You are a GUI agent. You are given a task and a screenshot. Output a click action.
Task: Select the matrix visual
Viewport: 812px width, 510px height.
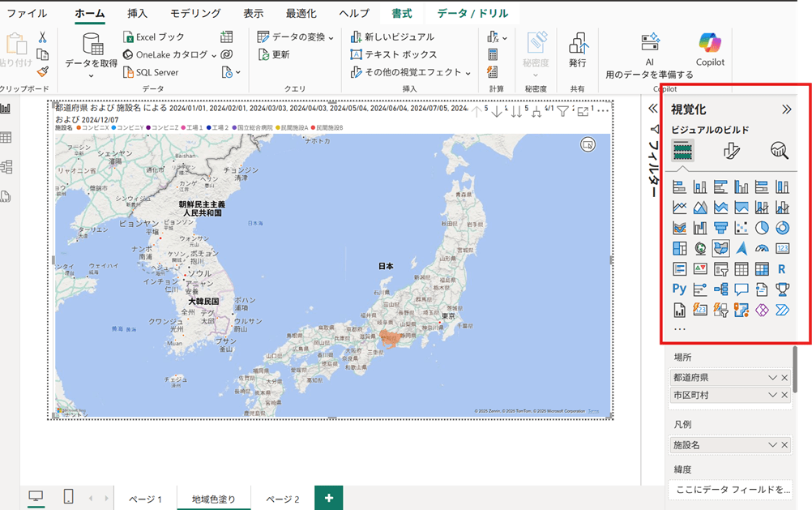(x=762, y=269)
